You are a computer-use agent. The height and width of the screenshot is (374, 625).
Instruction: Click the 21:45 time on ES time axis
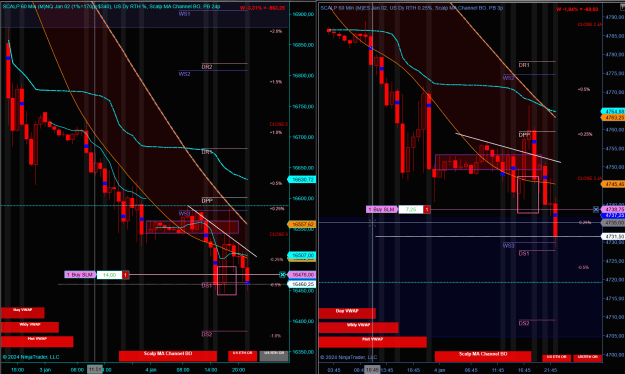[x=550, y=370]
